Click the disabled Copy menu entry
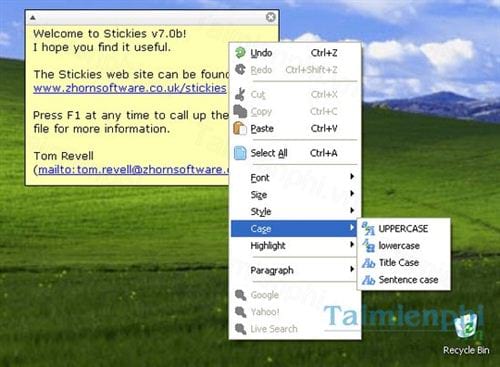 click(295, 111)
